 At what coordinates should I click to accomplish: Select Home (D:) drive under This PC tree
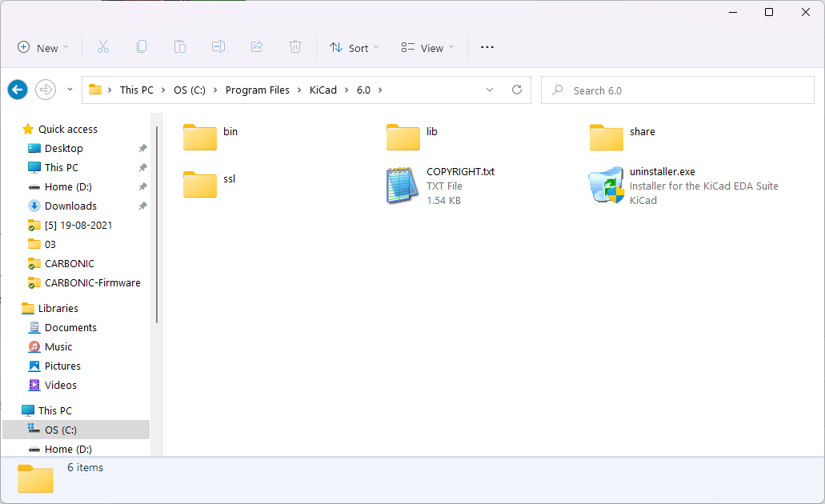point(68,450)
